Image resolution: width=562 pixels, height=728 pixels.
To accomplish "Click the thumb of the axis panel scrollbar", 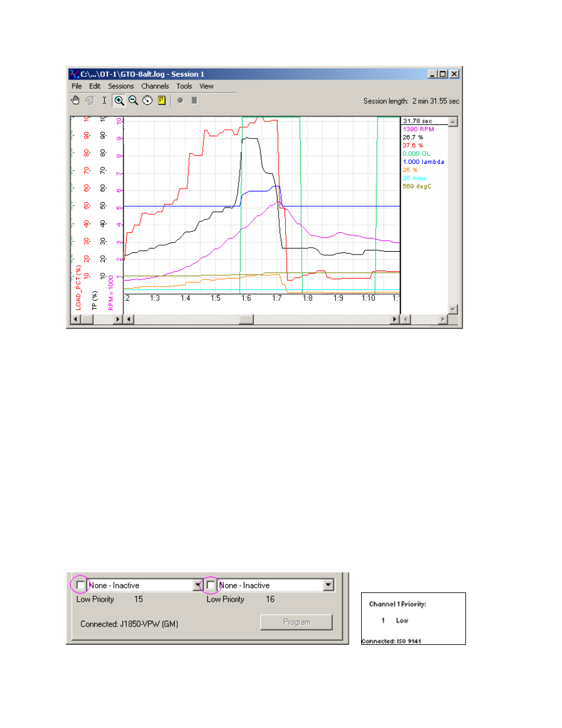I will click(x=87, y=319).
